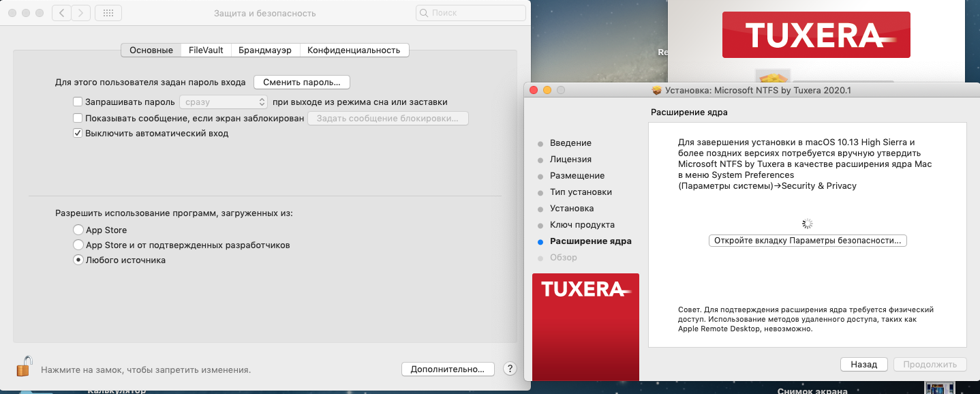This screenshot has height=394, width=980.
Task: Click the Поиск search field
Action: 470,13
